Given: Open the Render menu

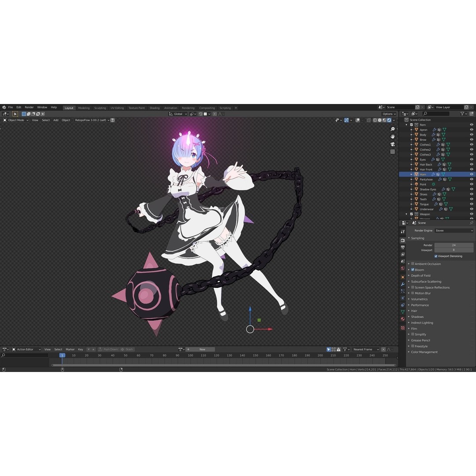Looking at the screenshot, I should pos(29,108).
